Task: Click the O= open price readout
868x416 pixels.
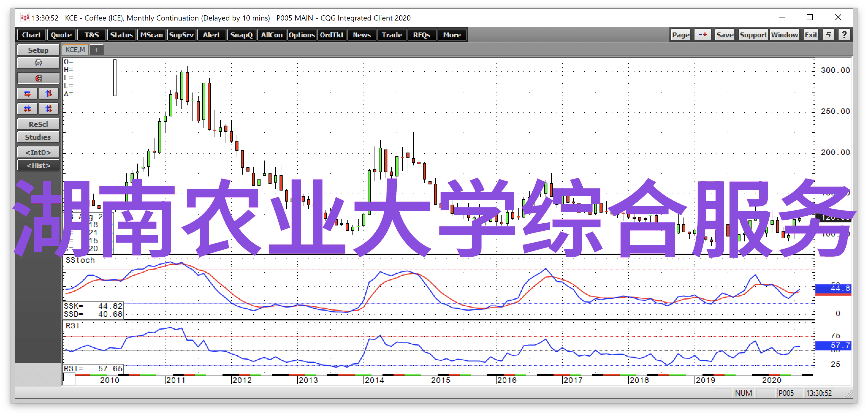Action: [x=69, y=62]
